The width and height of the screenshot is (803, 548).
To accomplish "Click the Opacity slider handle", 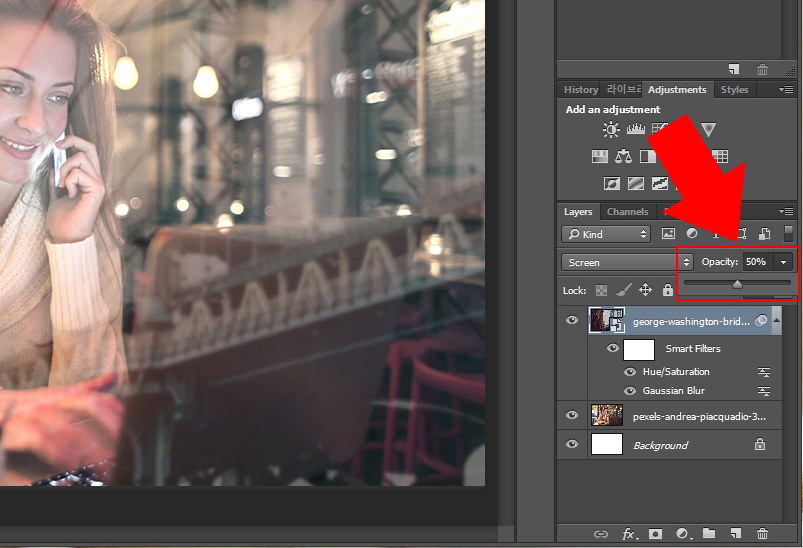I will click(x=737, y=284).
